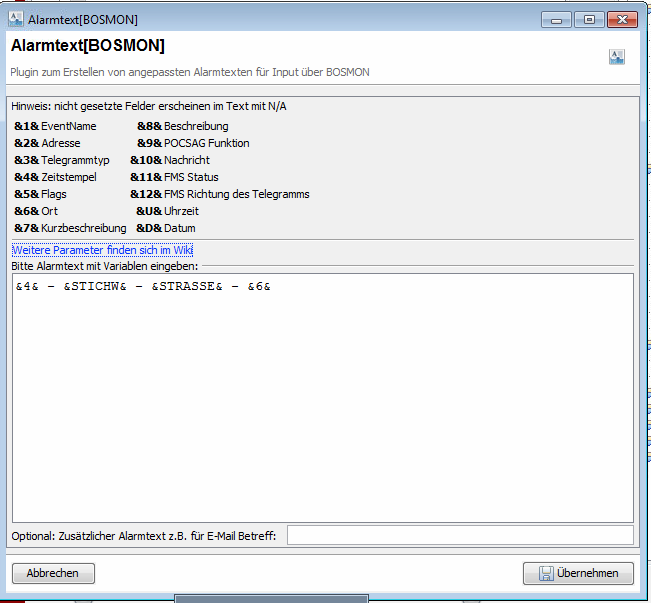
Task: Maximize the Alarmtext[BOSMON] window
Action: [589, 20]
